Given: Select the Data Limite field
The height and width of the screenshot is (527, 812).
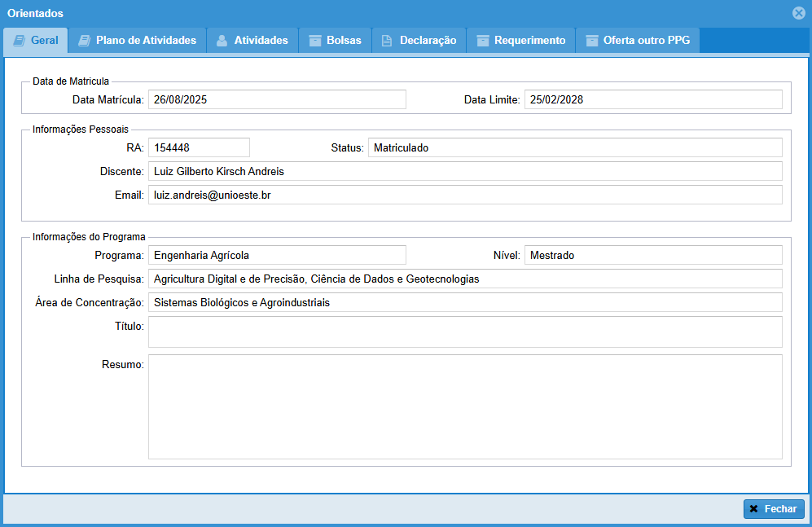Looking at the screenshot, I should pyautogui.click(x=652, y=99).
